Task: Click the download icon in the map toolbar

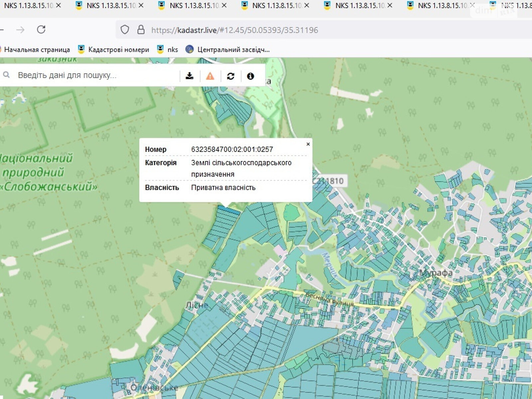Action: [x=190, y=76]
